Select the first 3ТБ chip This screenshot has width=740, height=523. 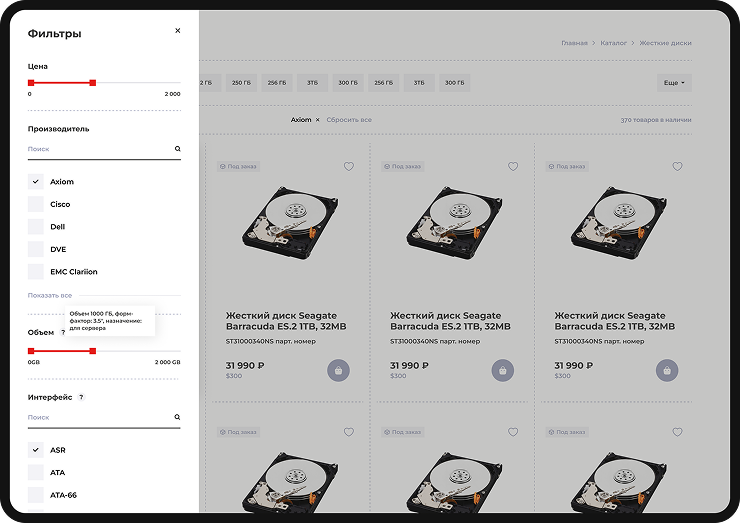(312, 83)
